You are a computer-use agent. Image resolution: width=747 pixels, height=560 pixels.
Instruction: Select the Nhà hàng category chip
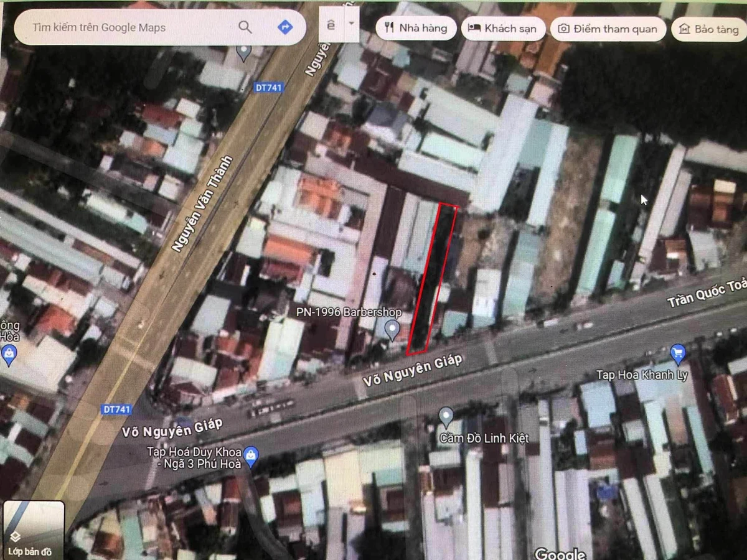416,28
